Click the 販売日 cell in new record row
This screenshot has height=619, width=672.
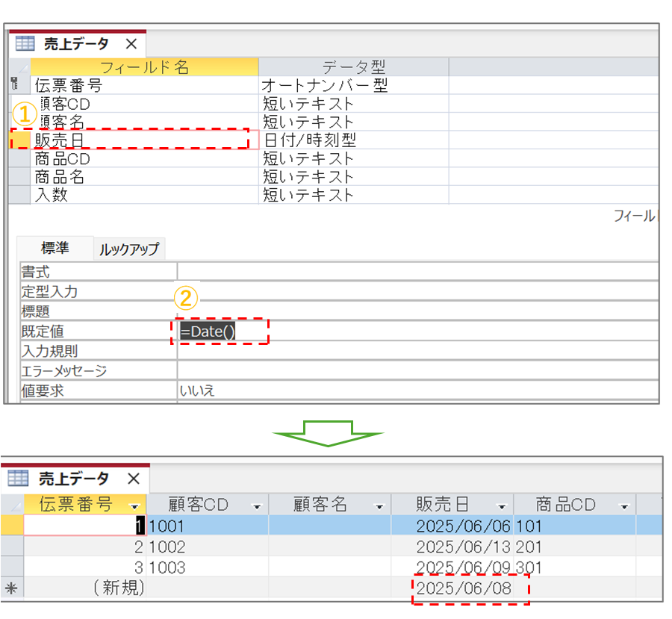click(x=463, y=588)
